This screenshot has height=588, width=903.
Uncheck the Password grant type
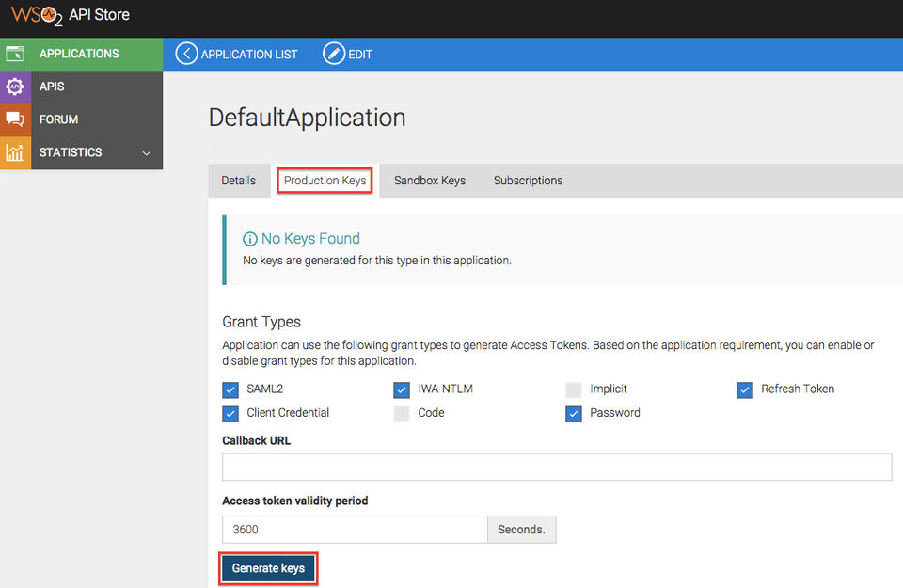(x=574, y=413)
